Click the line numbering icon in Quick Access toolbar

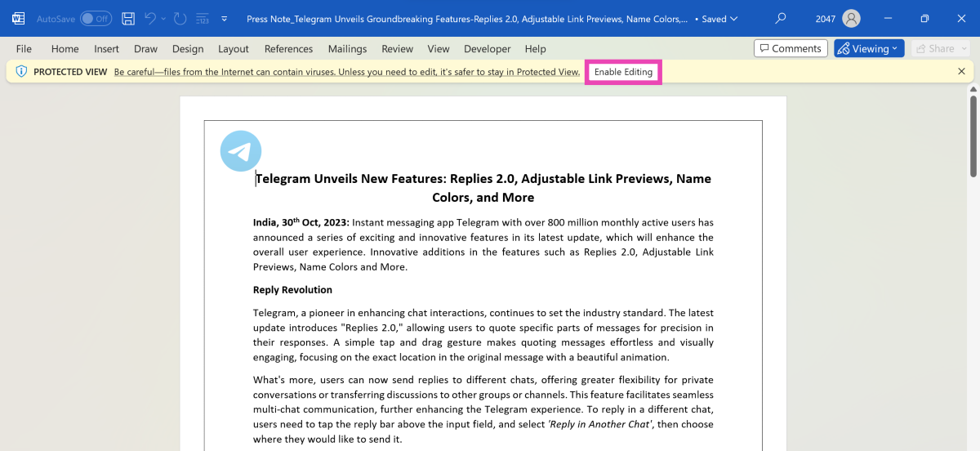click(203, 18)
